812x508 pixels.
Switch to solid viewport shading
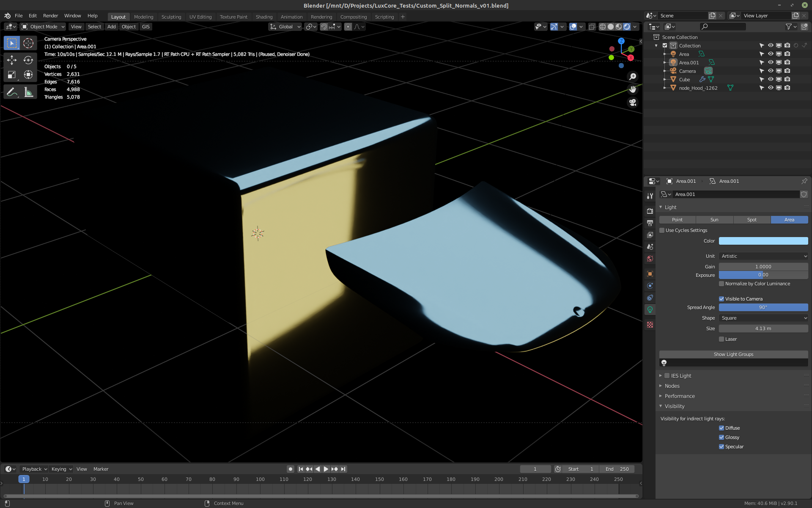pyautogui.click(x=611, y=27)
